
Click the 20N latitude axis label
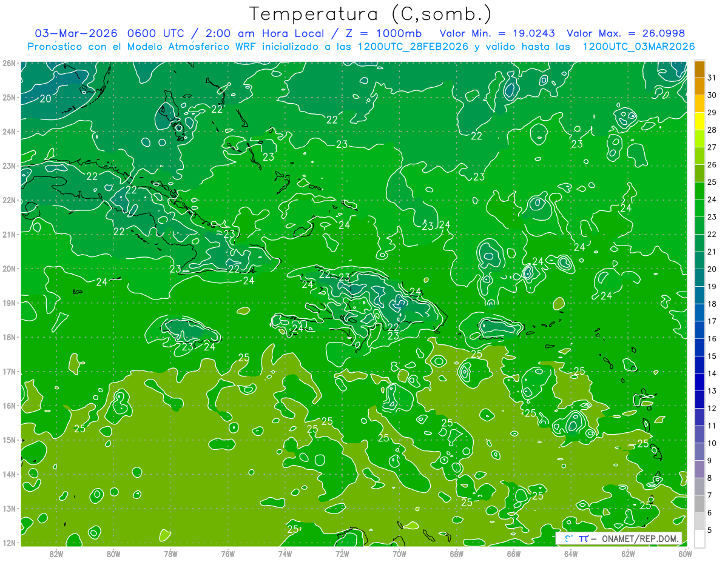(8, 269)
